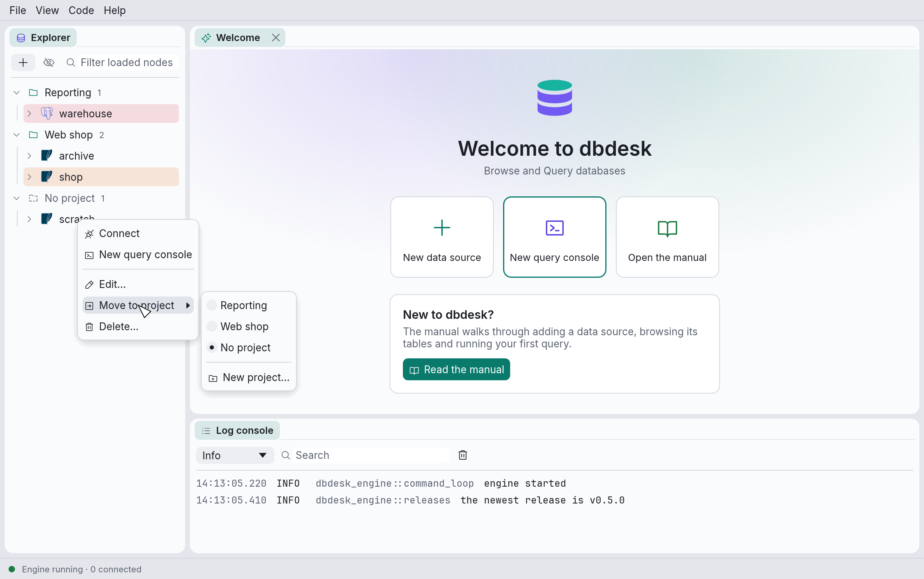Click the plus add-node icon in Explorer
The image size is (924, 579).
[x=23, y=63]
